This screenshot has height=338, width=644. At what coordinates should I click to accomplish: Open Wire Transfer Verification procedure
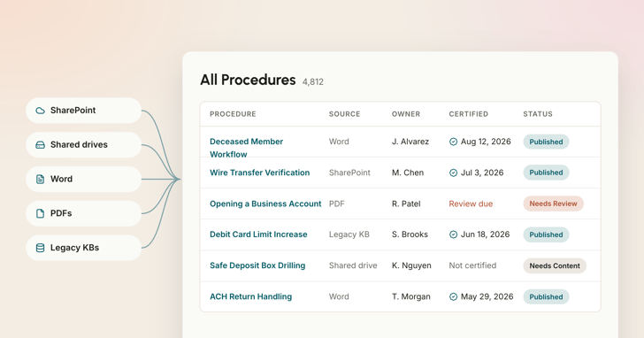[259, 173]
